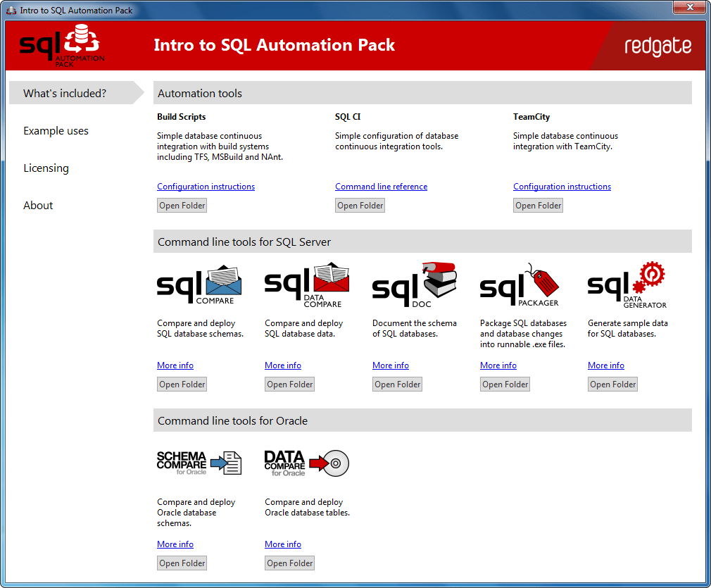Click the SQL Compare logo icon
The image size is (711, 588).
[199, 284]
